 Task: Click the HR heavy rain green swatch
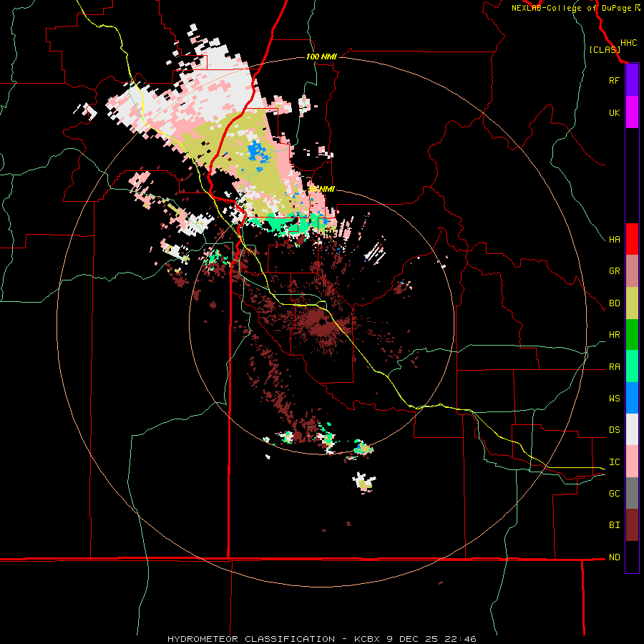coord(632,335)
